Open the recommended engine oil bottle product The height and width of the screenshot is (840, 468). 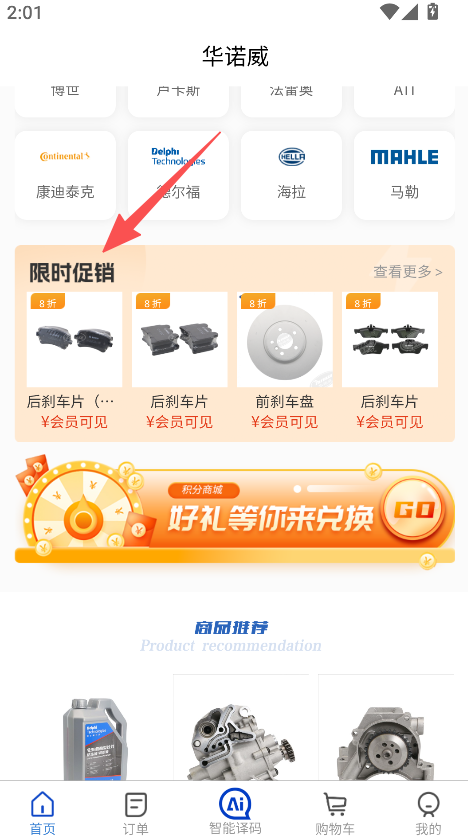96,738
